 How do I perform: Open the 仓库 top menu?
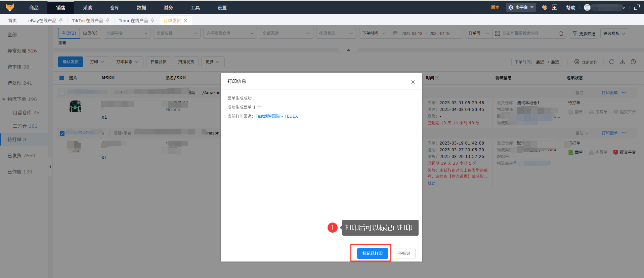click(x=115, y=7)
